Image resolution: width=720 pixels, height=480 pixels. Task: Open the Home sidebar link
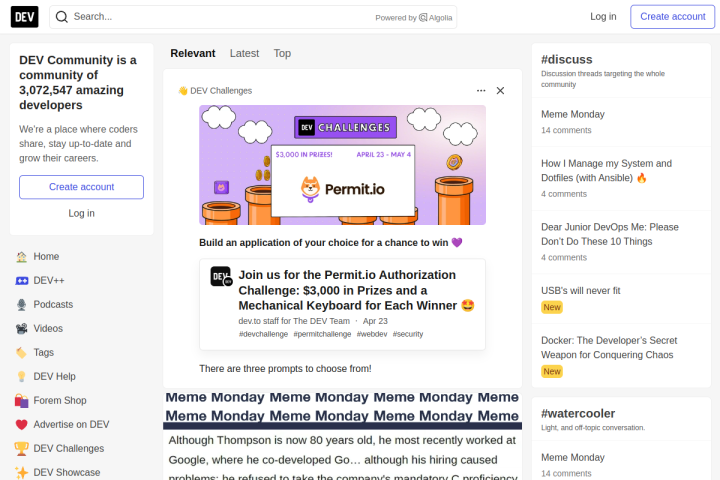pos(81,257)
